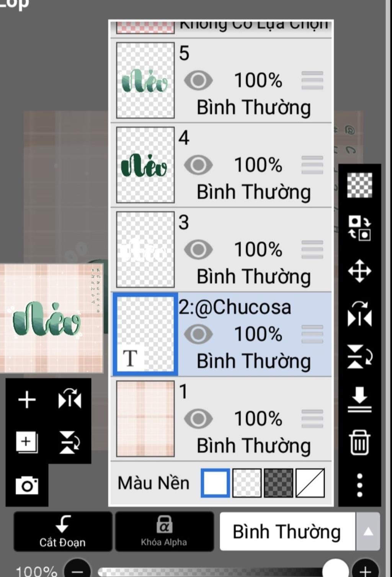Add a new layer with plus icon
Viewport: 392px width, 577px height.
[27, 400]
